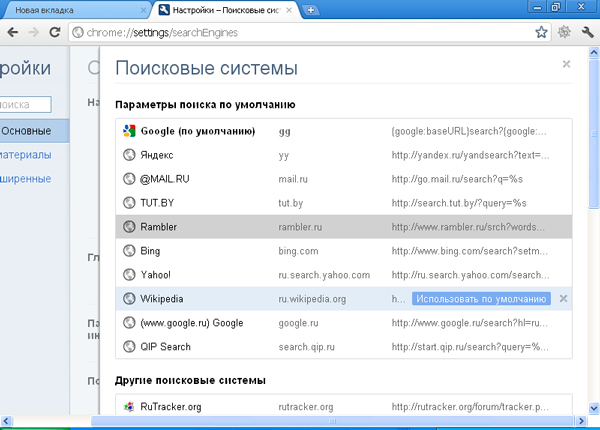Click the globe icon beside TUT.BY
This screenshot has width=600, height=430.
tap(129, 203)
